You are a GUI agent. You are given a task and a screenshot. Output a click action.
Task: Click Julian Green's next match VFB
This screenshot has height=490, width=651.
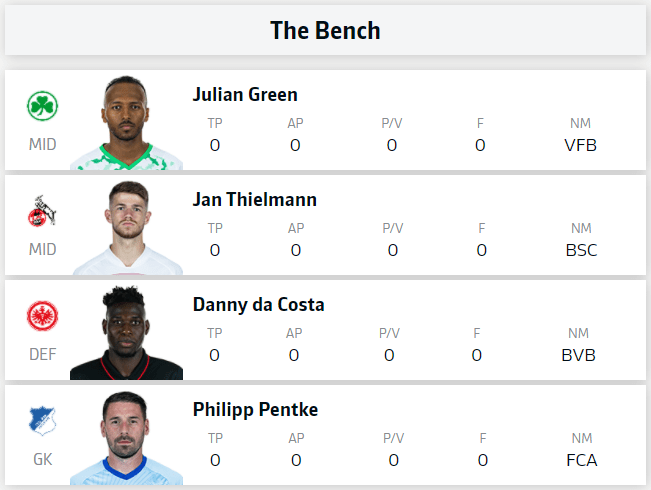tap(580, 145)
